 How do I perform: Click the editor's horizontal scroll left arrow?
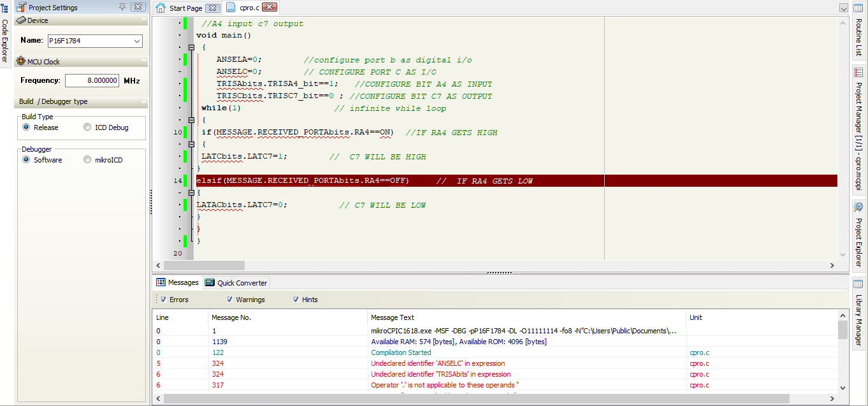[159, 265]
